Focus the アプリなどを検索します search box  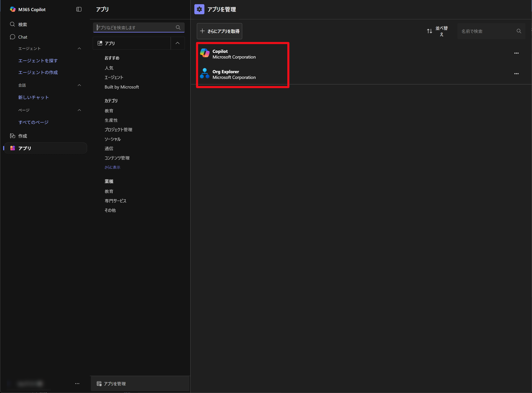coord(139,27)
